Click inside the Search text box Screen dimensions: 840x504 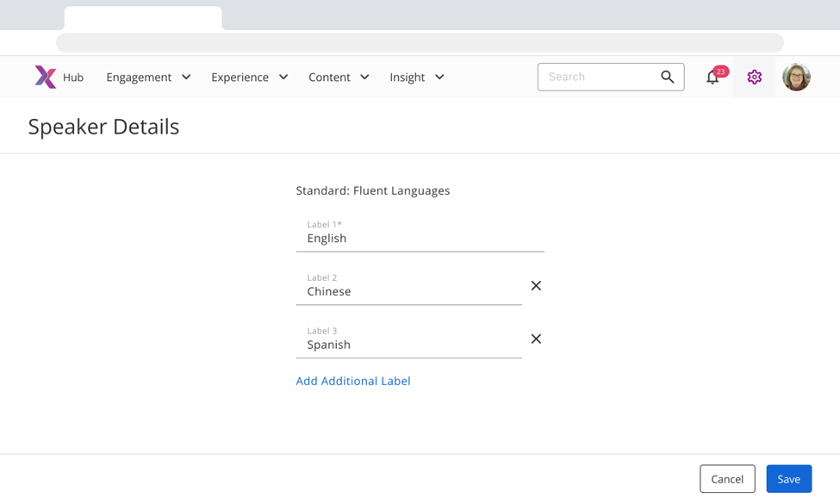click(599, 77)
